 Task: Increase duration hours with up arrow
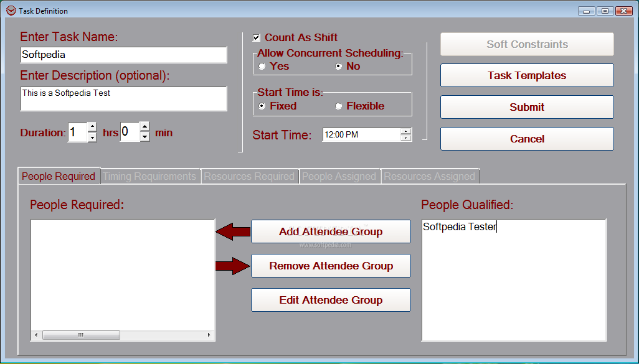point(93,127)
